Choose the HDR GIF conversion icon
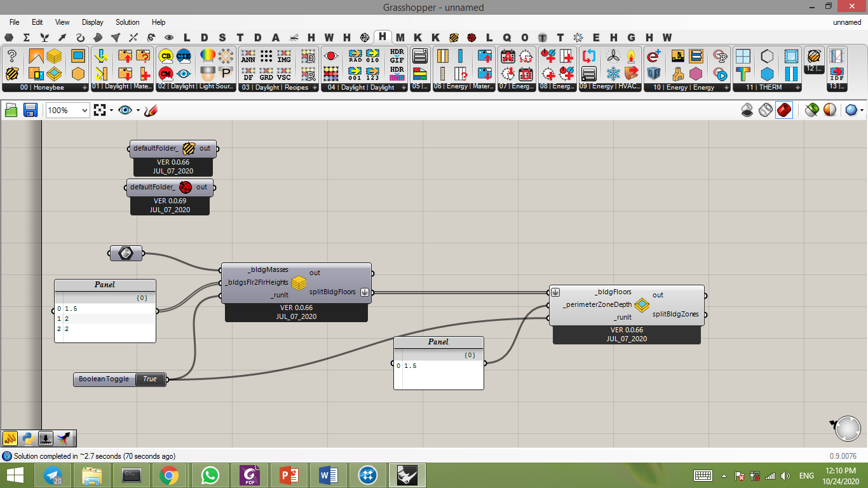Screen dimensions: 868x488 pyautogui.click(x=397, y=56)
